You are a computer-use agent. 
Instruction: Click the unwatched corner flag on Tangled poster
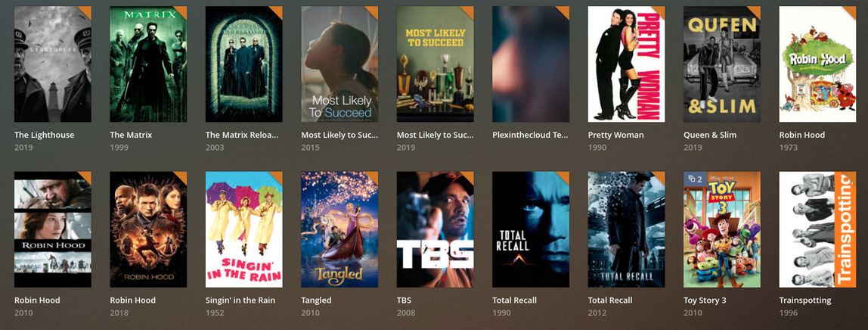[x=373, y=176]
